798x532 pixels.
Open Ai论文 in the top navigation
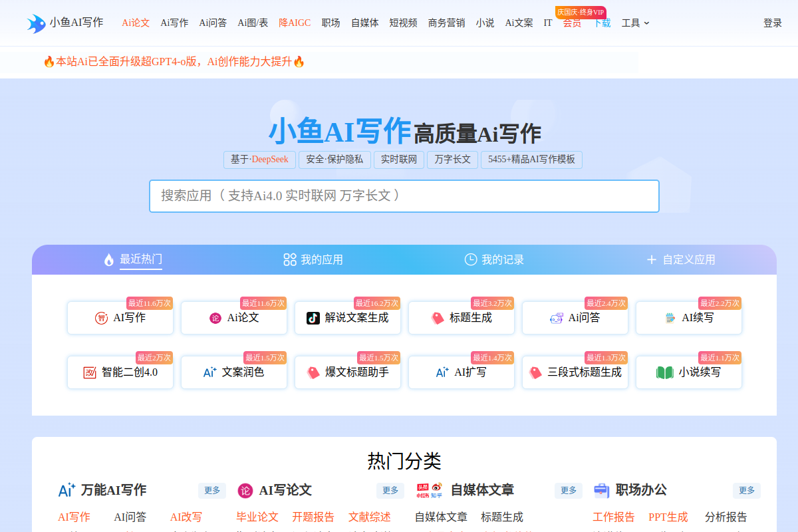click(136, 23)
